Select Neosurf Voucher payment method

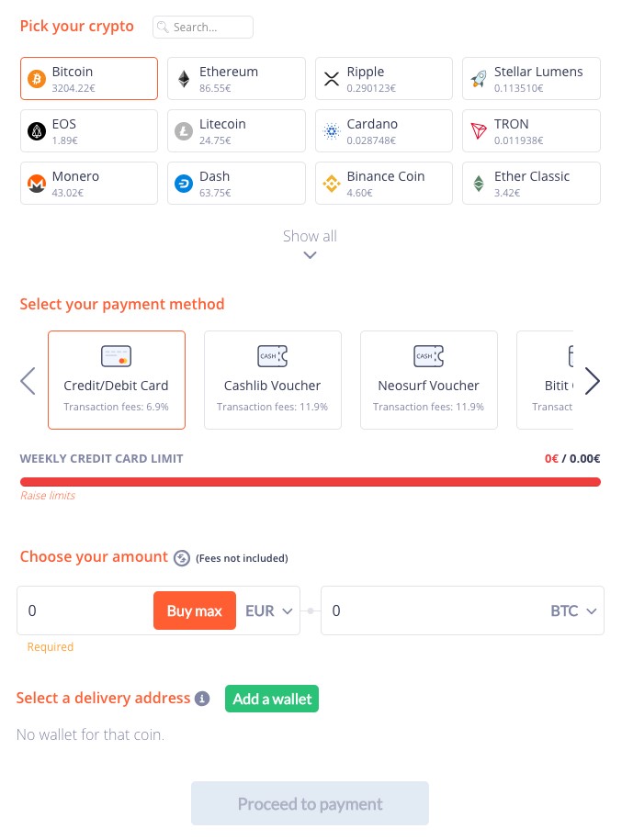pos(429,380)
